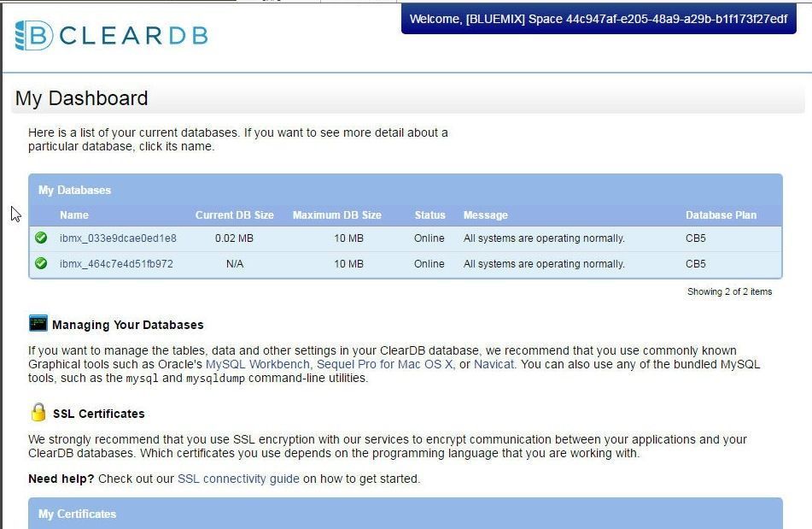The height and width of the screenshot is (529, 812).
Task: Click the Database Plan column header
Action: (x=721, y=215)
